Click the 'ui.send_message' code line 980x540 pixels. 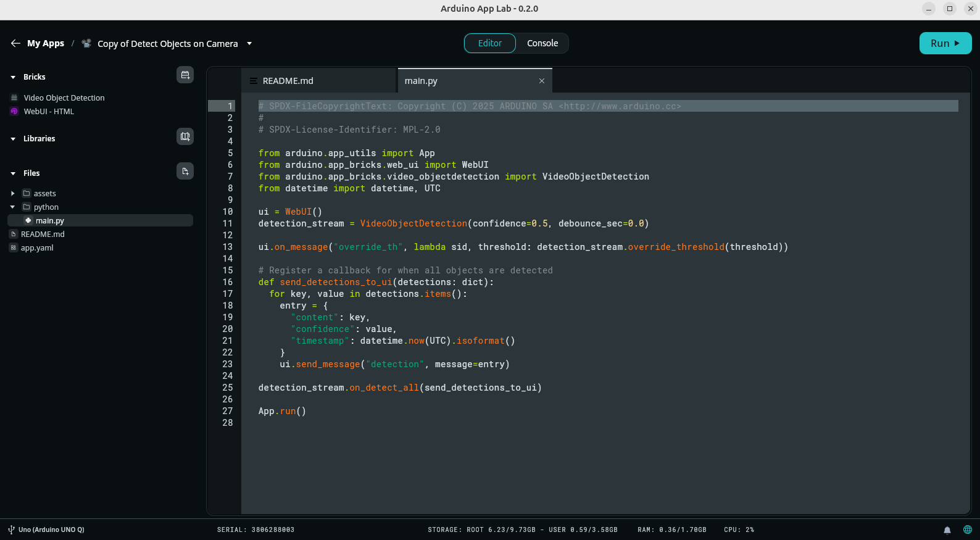394,364
